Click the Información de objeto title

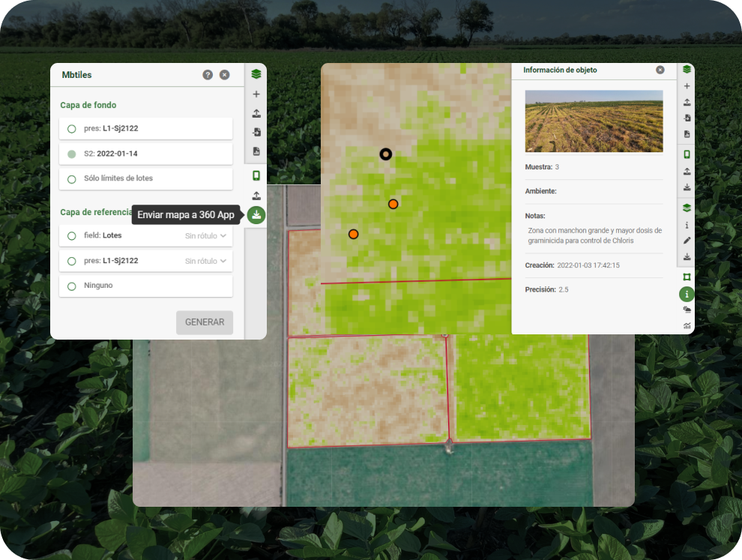(560, 70)
